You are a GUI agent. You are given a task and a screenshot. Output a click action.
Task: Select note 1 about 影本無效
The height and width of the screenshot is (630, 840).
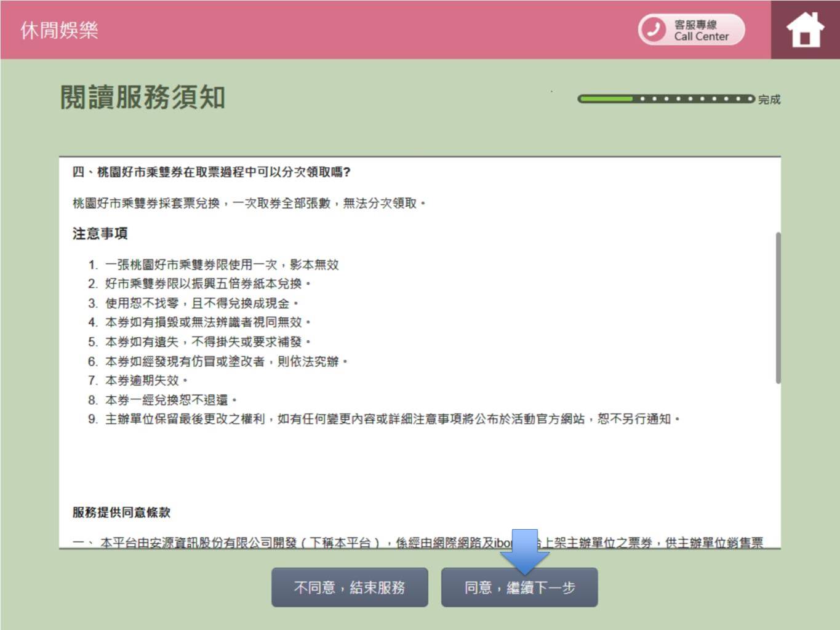point(222,265)
